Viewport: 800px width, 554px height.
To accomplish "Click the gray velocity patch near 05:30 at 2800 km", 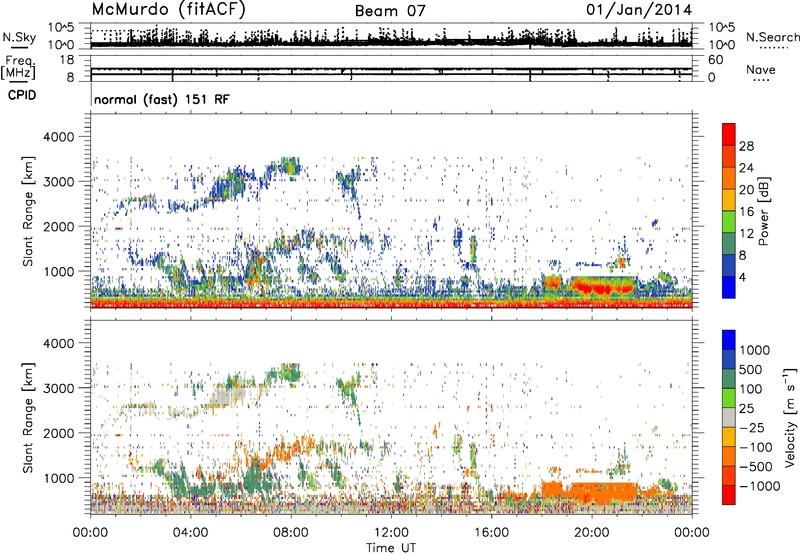I will tap(228, 396).
